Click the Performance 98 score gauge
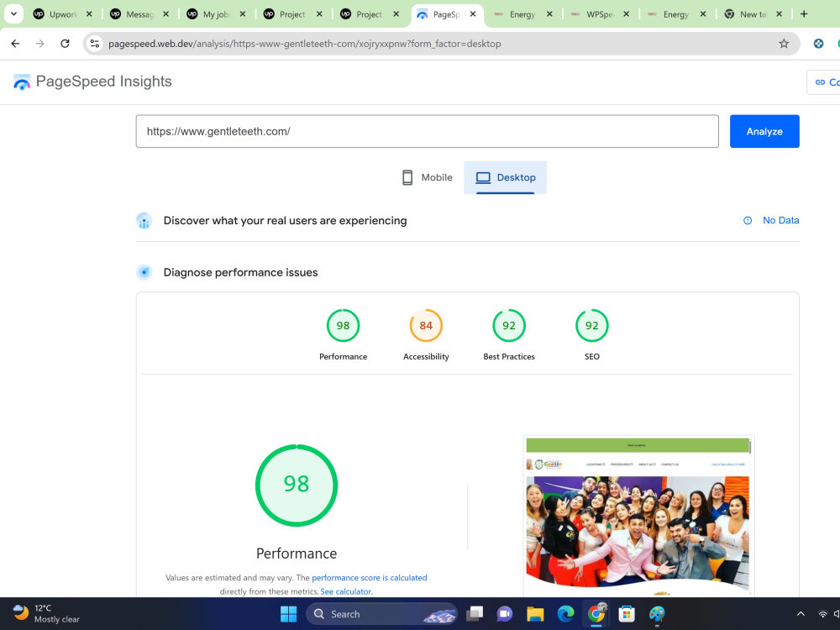This screenshot has height=630, width=840. (343, 326)
